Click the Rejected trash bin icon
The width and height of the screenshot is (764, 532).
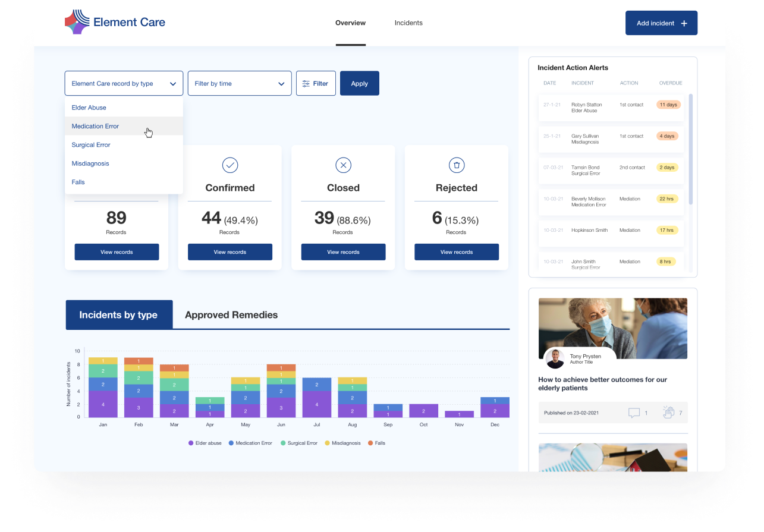pyautogui.click(x=456, y=165)
